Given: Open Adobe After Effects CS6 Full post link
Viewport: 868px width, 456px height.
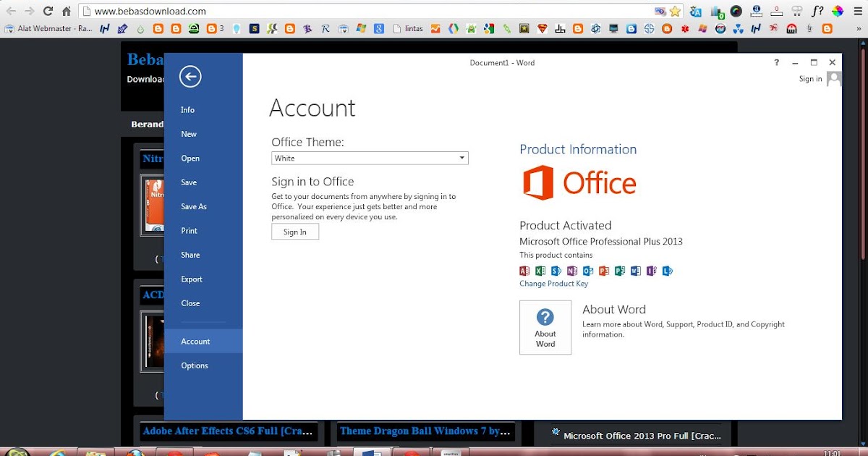Looking at the screenshot, I should 228,431.
